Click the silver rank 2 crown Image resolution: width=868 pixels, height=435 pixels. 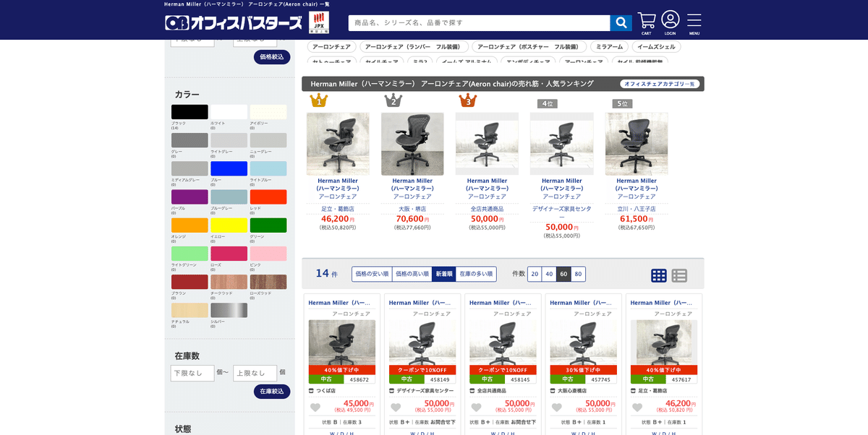click(393, 100)
